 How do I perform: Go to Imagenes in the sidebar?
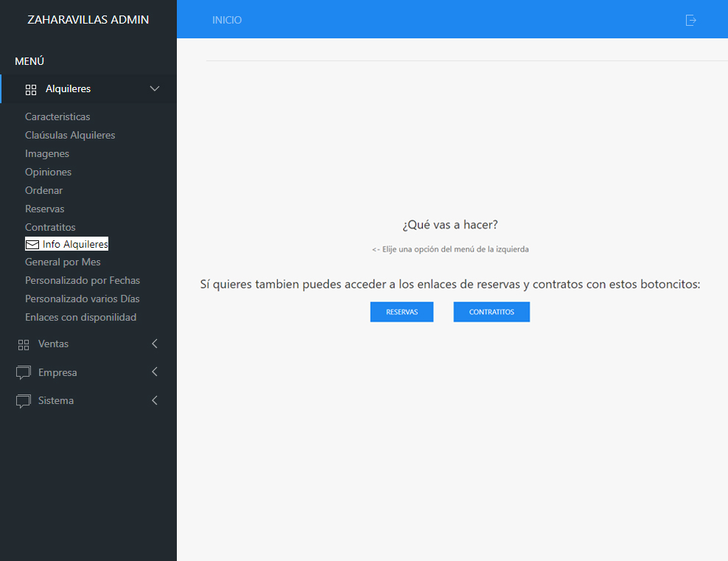coord(47,153)
